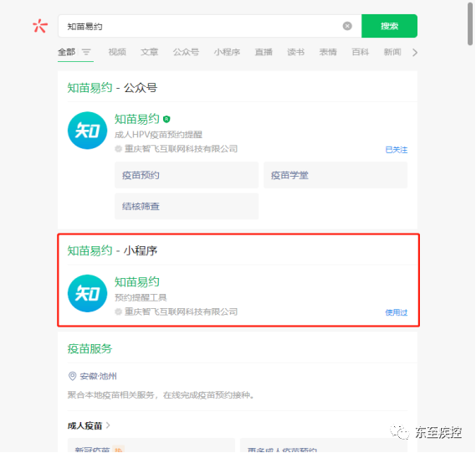Click 成人HPV疫苗预约提醒 description text
The height and width of the screenshot is (453, 476).
click(158, 135)
